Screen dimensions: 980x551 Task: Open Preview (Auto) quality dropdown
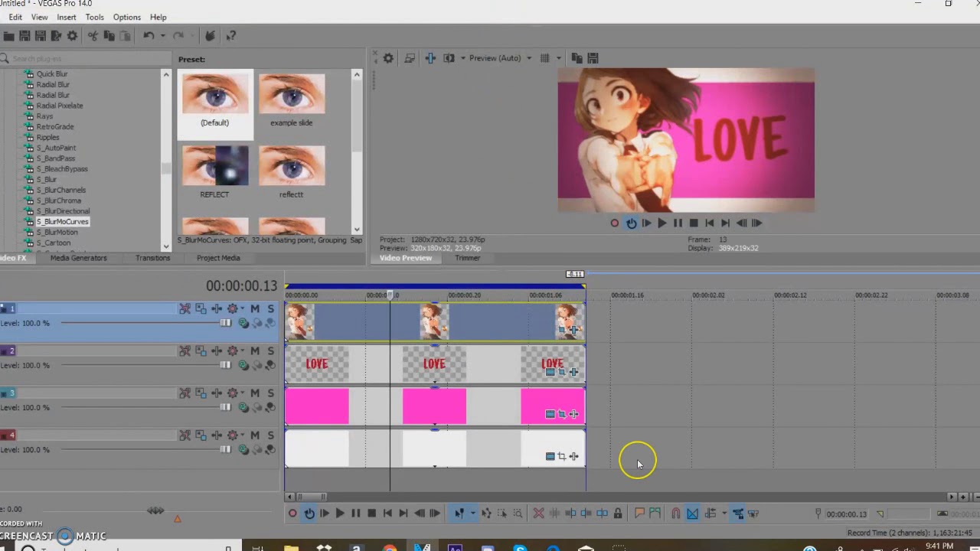528,58
